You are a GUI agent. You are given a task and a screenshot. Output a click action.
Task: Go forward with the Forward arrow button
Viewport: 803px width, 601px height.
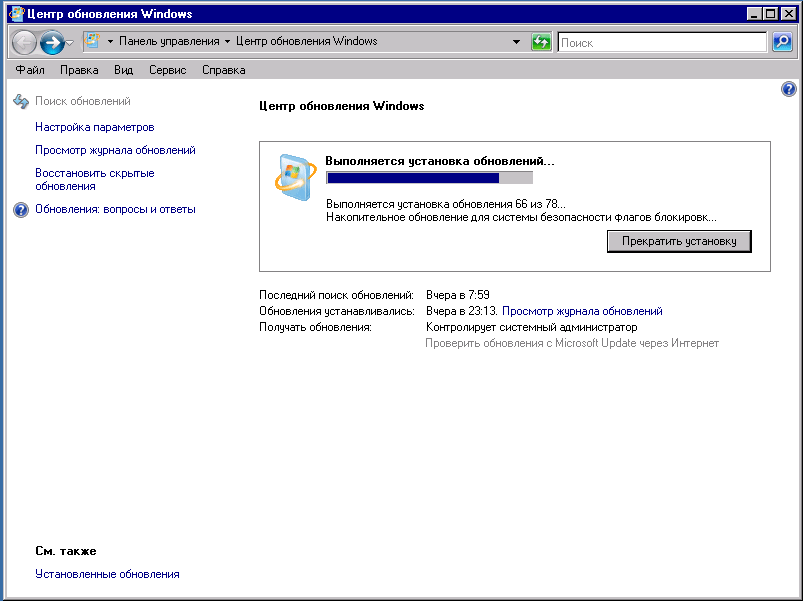coord(52,42)
